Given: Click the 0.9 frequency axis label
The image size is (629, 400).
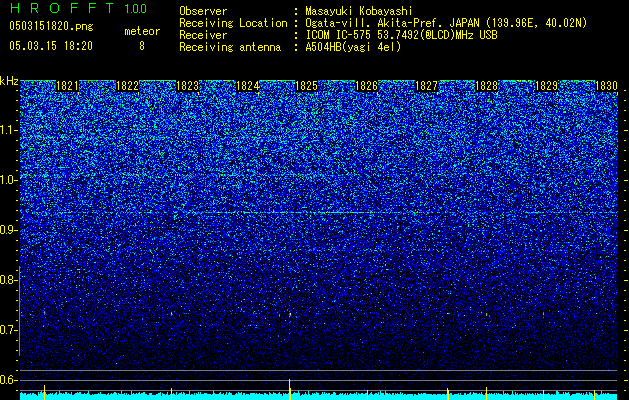Looking at the screenshot, I should pyautogui.click(x=8, y=230).
